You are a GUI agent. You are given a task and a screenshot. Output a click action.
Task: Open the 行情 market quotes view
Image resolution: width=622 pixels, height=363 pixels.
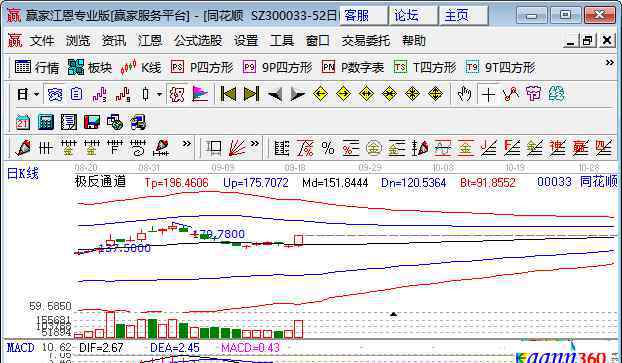(36, 67)
